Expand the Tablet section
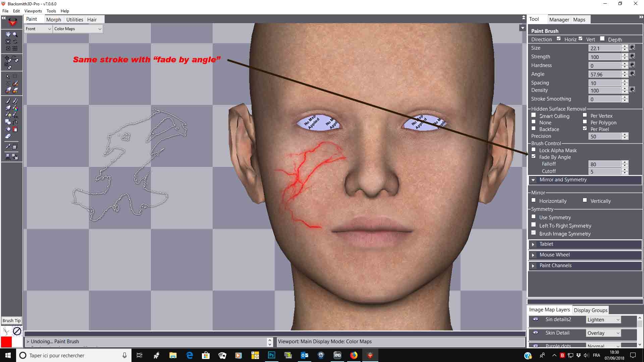This screenshot has width=644, height=362. click(533, 244)
